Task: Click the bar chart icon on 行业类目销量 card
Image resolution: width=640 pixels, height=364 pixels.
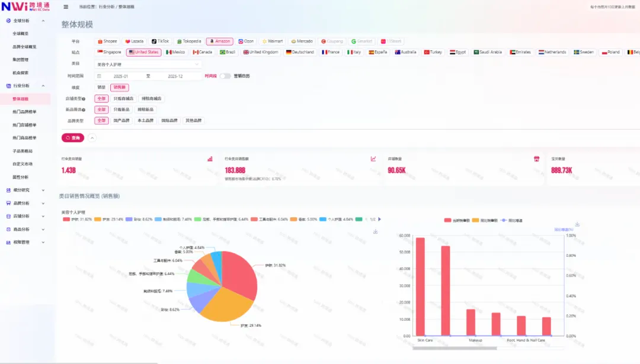Action: tap(210, 159)
